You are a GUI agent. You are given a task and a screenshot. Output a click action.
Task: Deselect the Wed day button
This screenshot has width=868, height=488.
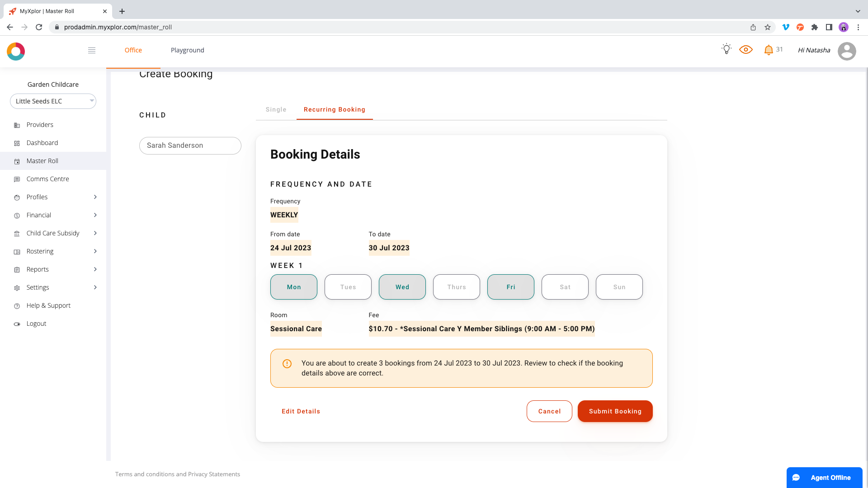402,287
